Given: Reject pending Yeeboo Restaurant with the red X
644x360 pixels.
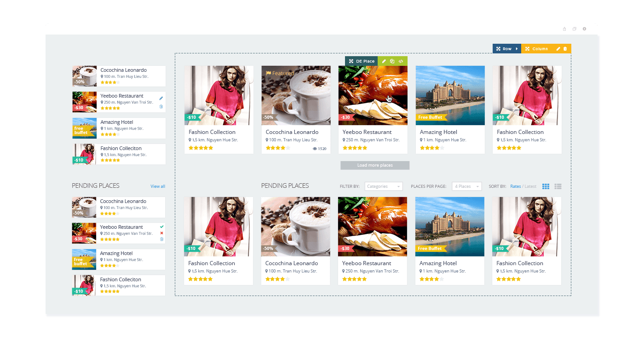Looking at the screenshot, I should (161, 233).
